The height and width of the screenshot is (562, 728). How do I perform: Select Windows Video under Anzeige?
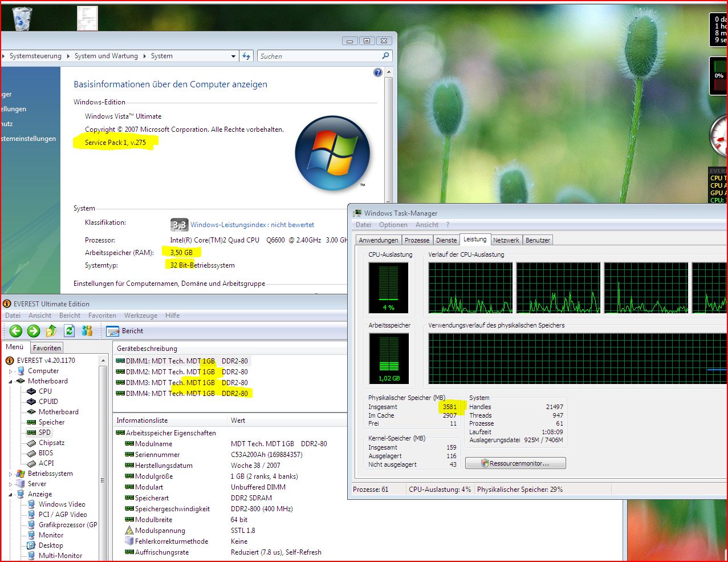click(x=62, y=504)
